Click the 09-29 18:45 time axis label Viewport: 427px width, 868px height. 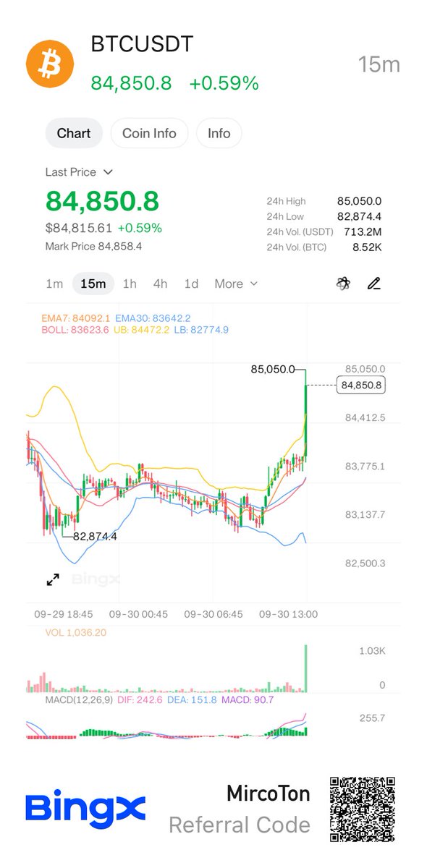[x=64, y=614]
